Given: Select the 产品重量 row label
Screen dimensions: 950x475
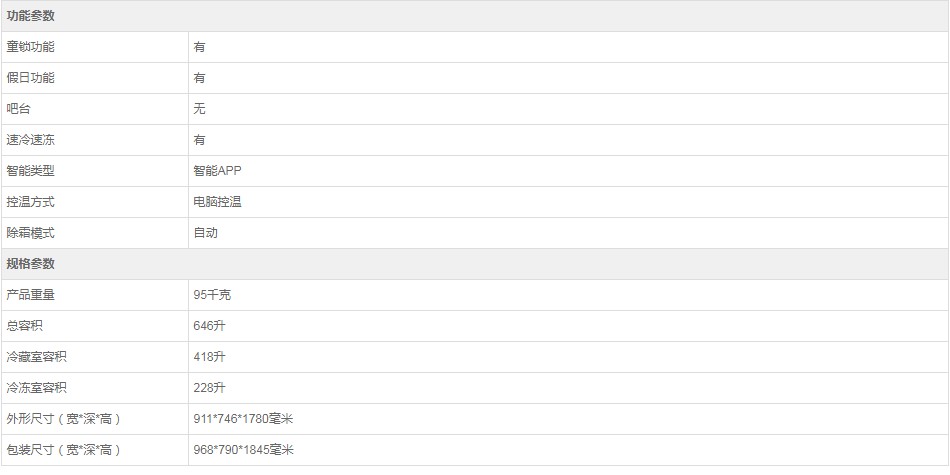Looking at the screenshot, I should tap(30, 295).
